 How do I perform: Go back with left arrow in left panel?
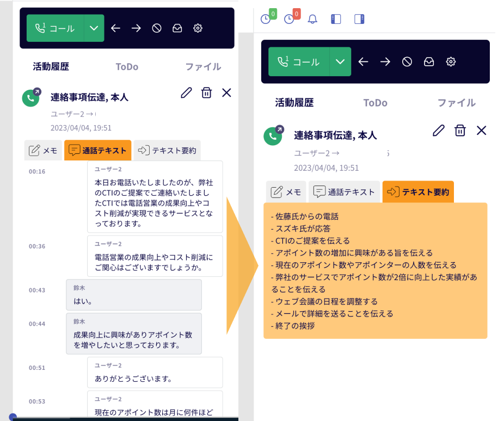coord(115,28)
